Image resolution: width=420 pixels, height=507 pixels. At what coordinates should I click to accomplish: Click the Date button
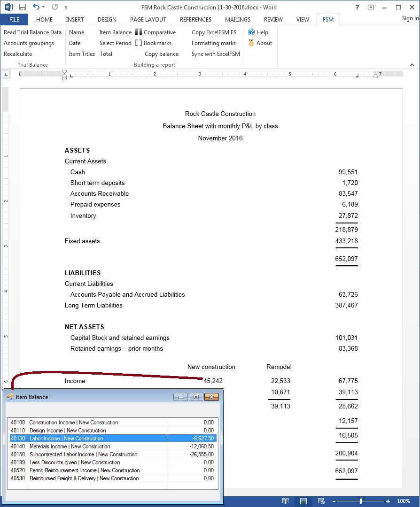tap(74, 43)
